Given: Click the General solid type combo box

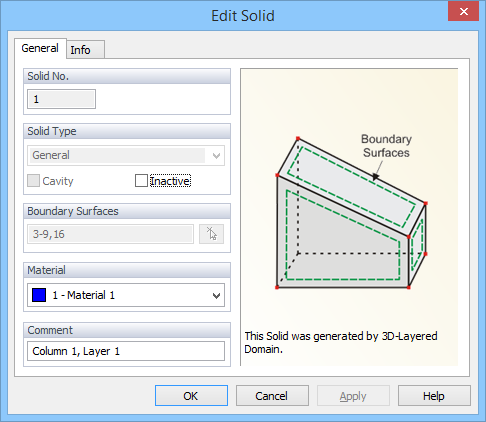Looking at the screenshot, I should tap(126, 156).
